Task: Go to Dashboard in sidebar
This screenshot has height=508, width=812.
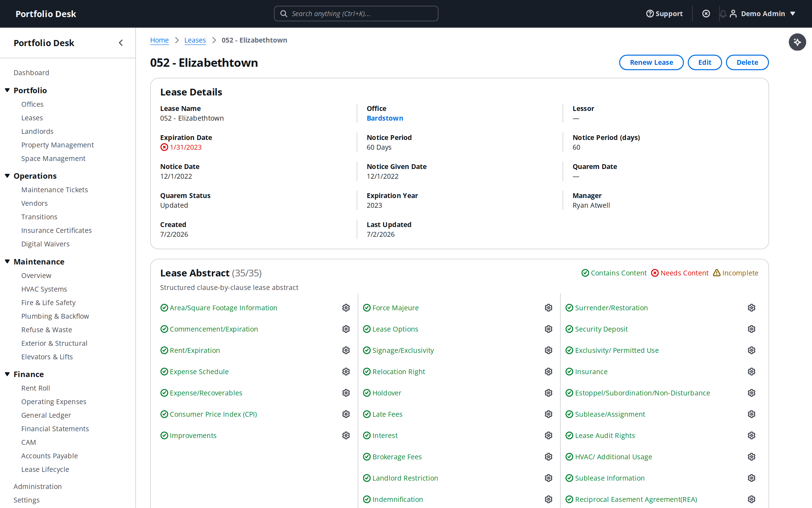Action: pos(31,73)
